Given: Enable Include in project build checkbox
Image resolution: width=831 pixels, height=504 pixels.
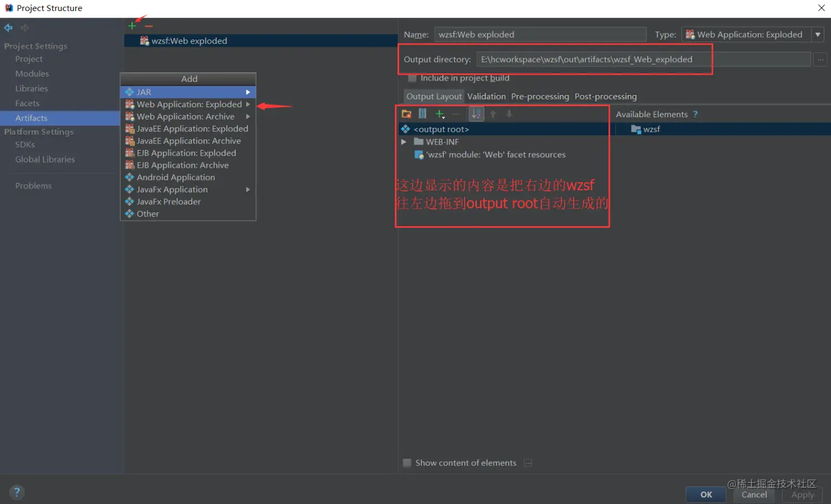Looking at the screenshot, I should coord(412,78).
